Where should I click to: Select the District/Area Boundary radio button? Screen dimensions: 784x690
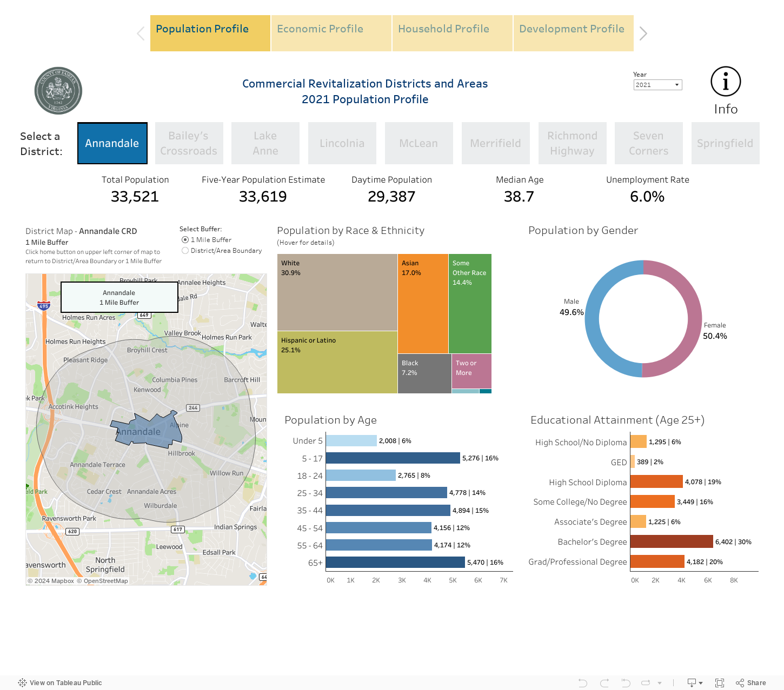tap(185, 251)
